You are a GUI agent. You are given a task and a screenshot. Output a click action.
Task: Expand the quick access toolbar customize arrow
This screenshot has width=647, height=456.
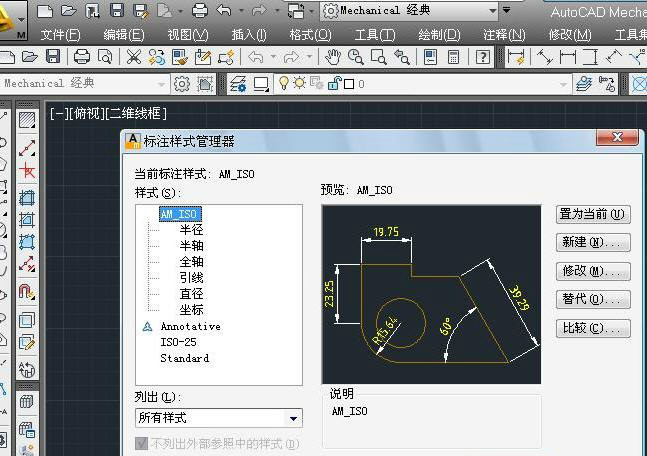pyautogui.click(x=506, y=10)
